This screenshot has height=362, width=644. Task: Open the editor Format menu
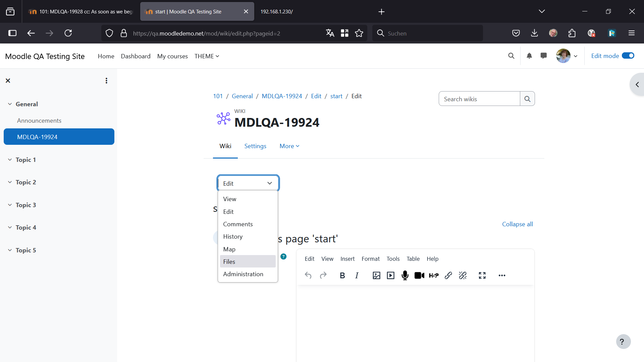(x=371, y=259)
